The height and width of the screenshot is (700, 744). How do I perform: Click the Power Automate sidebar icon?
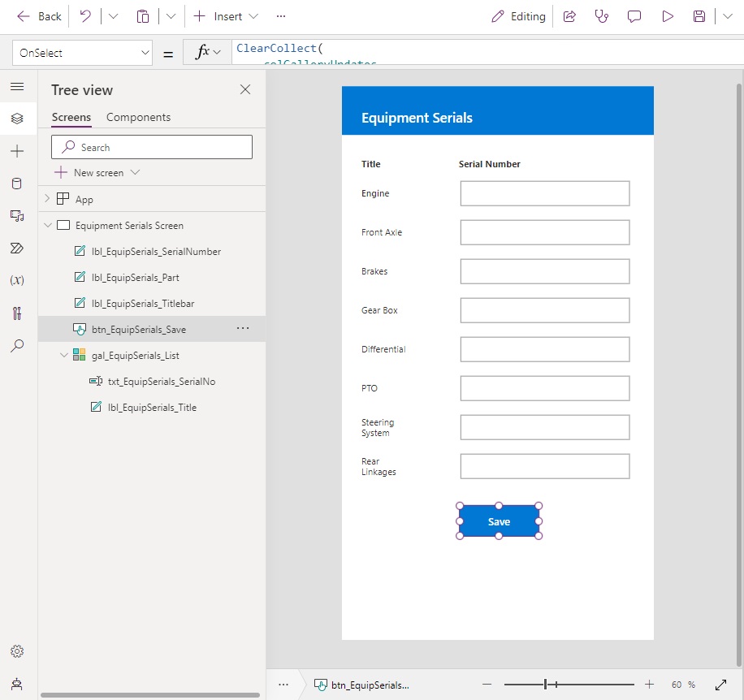pos(16,248)
